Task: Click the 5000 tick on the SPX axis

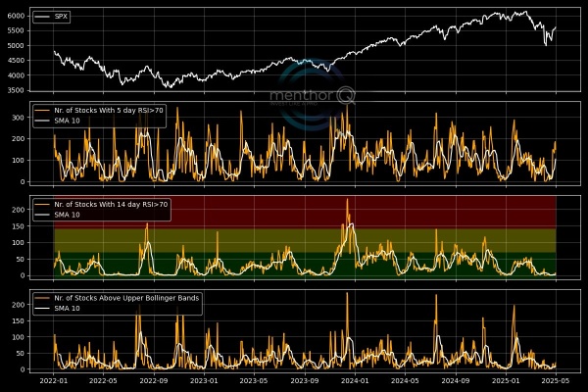Action: coord(16,46)
